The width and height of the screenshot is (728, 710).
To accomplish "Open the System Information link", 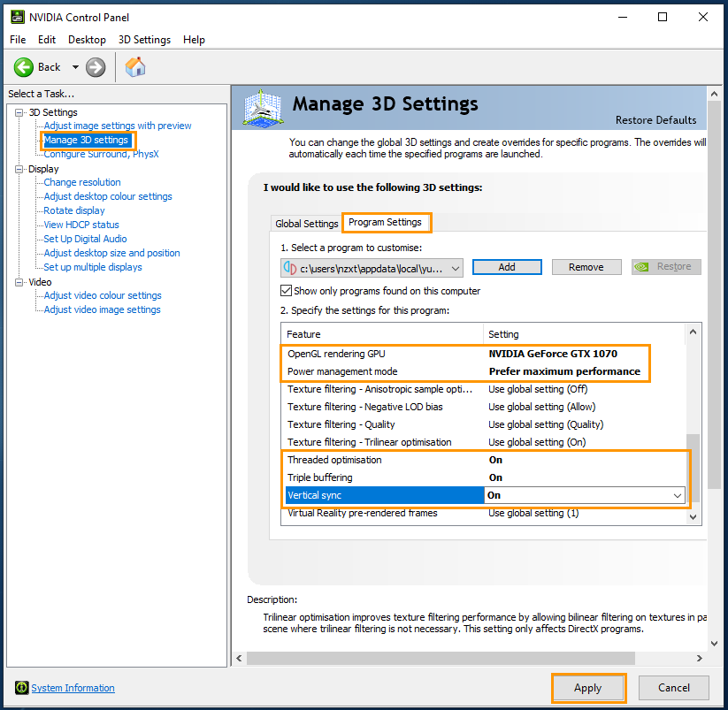I will coord(73,688).
